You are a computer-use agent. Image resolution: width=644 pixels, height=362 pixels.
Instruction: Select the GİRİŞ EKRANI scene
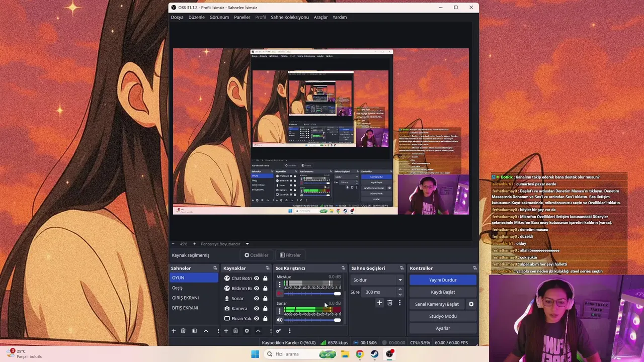[x=194, y=298]
